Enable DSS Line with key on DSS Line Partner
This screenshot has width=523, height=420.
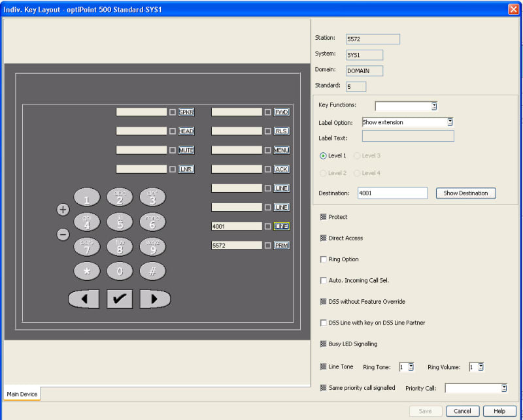click(323, 323)
